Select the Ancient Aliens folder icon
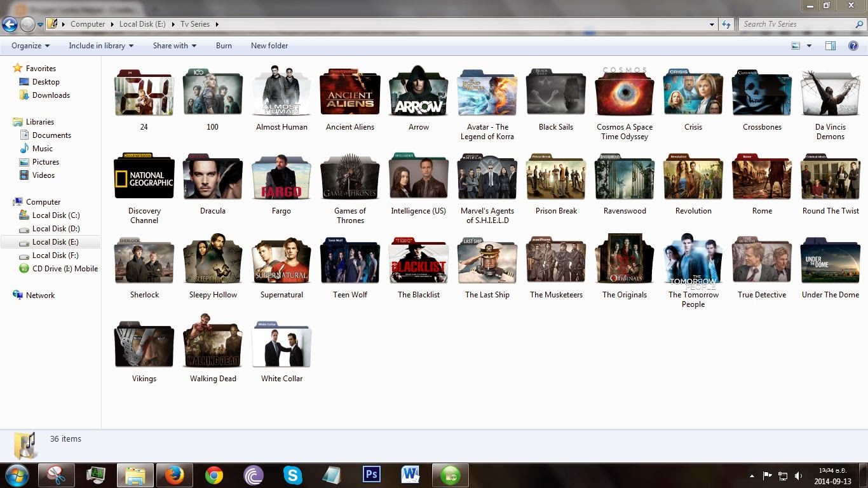Screen dimensions: 868x488 (350, 93)
